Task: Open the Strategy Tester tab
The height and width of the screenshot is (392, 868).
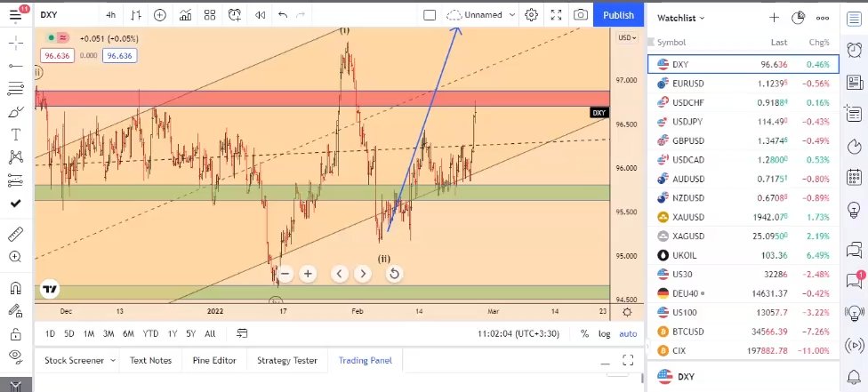Action: (x=286, y=360)
